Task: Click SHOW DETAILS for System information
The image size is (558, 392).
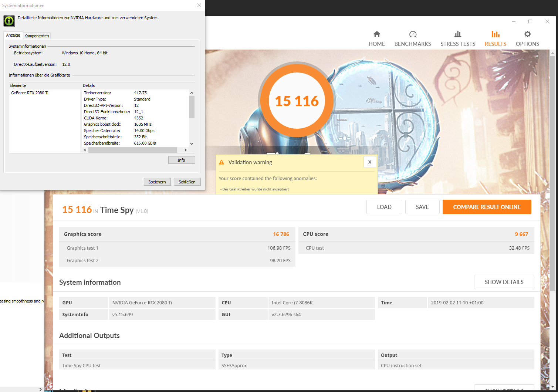Action: click(x=504, y=282)
